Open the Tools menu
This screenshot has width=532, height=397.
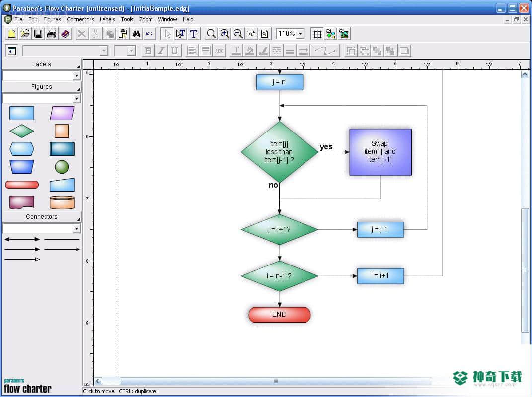pyautogui.click(x=127, y=20)
